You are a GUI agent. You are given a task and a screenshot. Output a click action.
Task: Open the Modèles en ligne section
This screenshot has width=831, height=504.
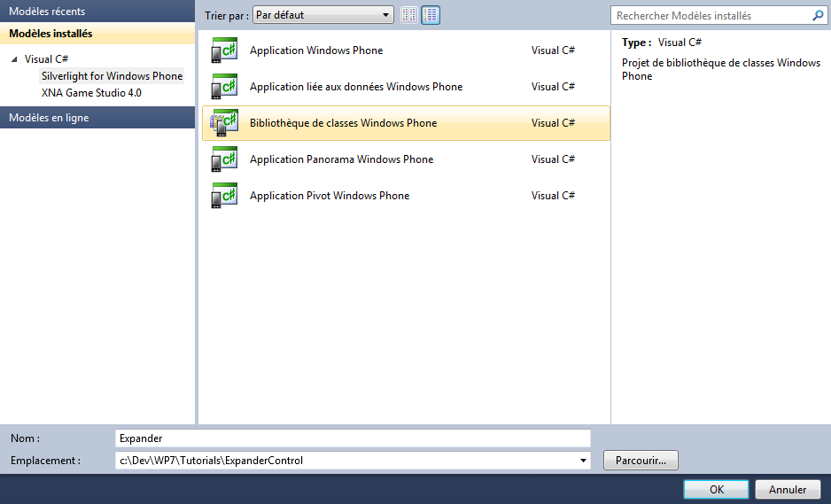[x=49, y=118]
